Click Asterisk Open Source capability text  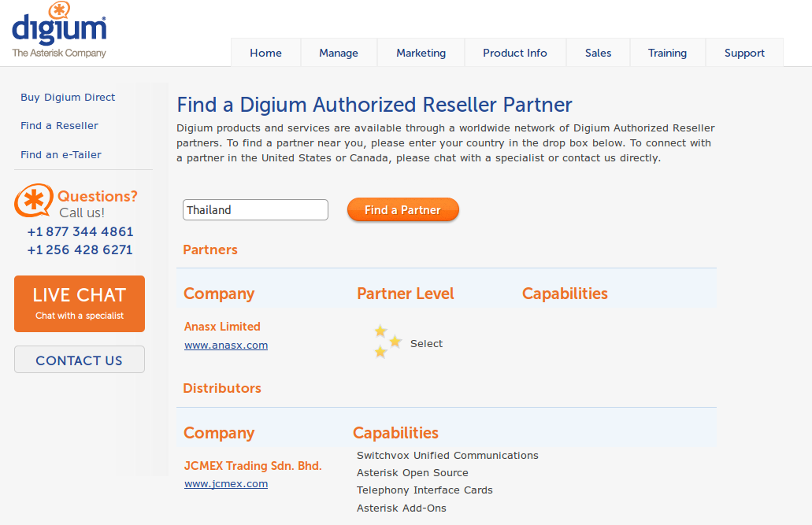(x=412, y=473)
